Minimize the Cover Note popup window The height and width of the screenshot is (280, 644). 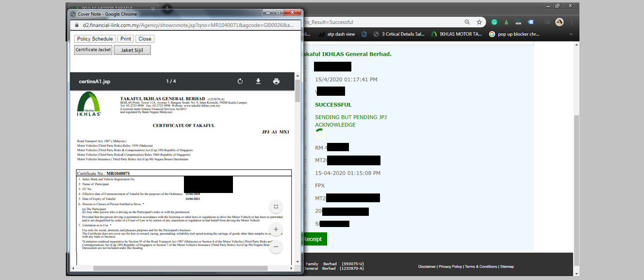pyautogui.click(x=267, y=13)
